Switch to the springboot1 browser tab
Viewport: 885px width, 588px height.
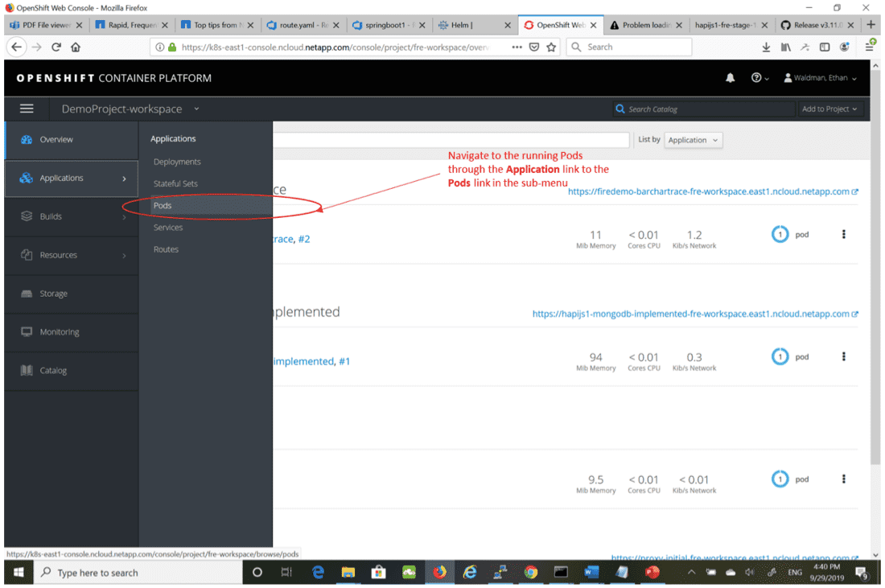[x=385, y=25]
